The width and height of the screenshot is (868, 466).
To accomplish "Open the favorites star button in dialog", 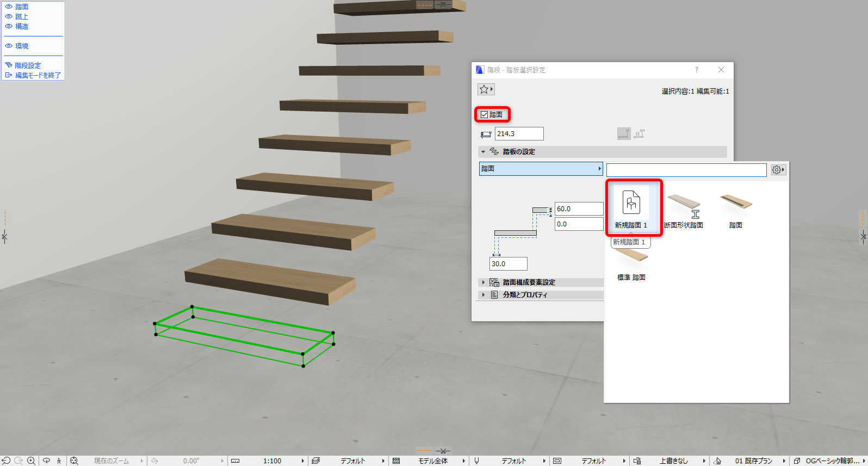I will [486, 89].
